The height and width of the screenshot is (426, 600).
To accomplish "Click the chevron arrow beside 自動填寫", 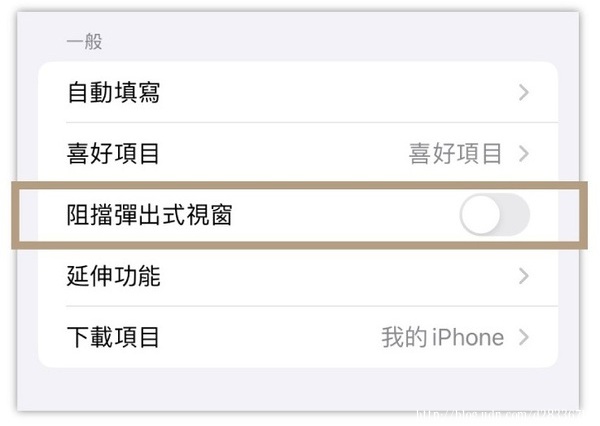I will tap(524, 93).
